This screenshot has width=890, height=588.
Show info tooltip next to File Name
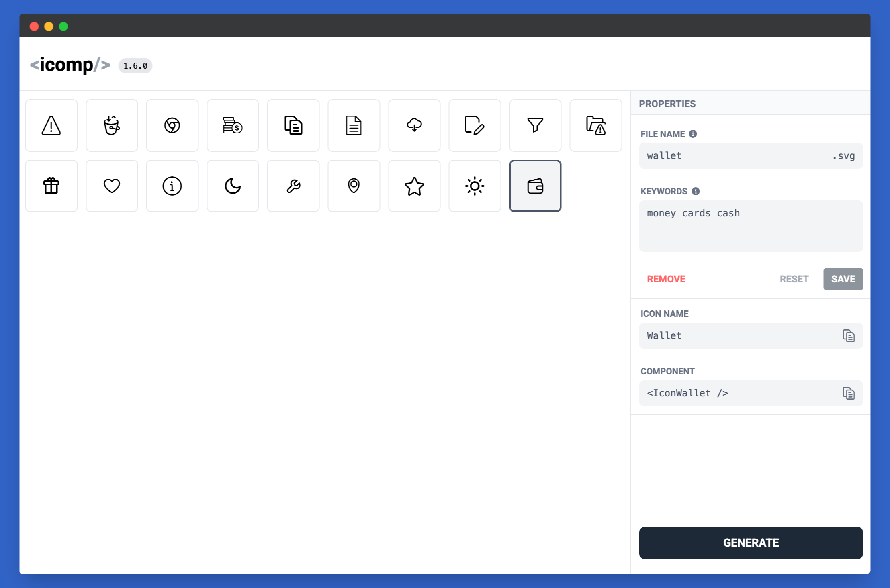[x=693, y=134]
